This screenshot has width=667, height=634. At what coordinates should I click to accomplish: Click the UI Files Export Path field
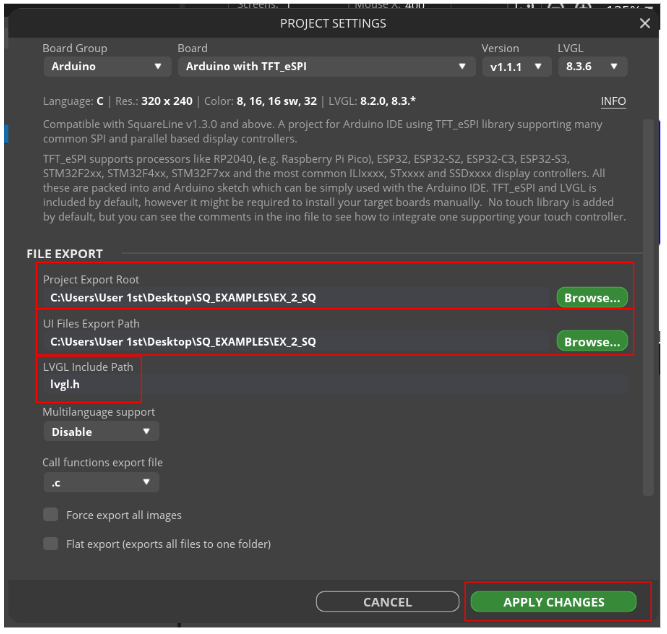click(x=297, y=342)
